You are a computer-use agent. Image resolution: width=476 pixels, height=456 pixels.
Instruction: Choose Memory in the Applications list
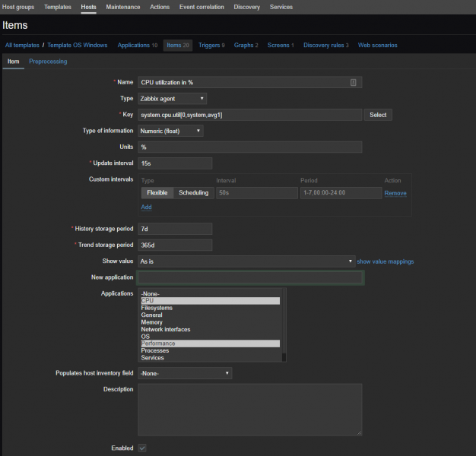(x=151, y=322)
